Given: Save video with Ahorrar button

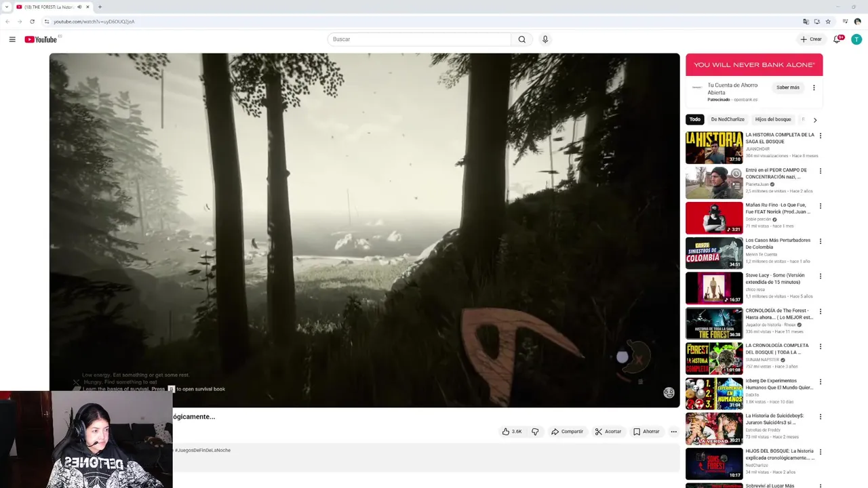Looking at the screenshot, I should [646, 432].
